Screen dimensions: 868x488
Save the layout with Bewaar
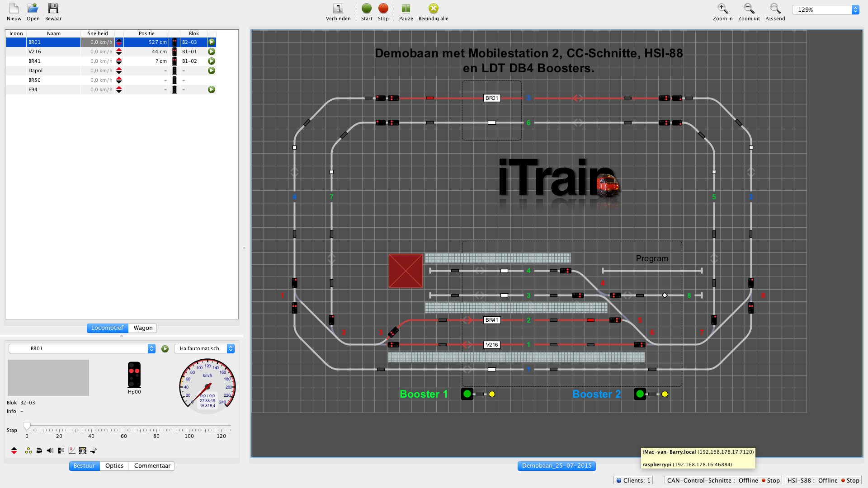tap(53, 12)
